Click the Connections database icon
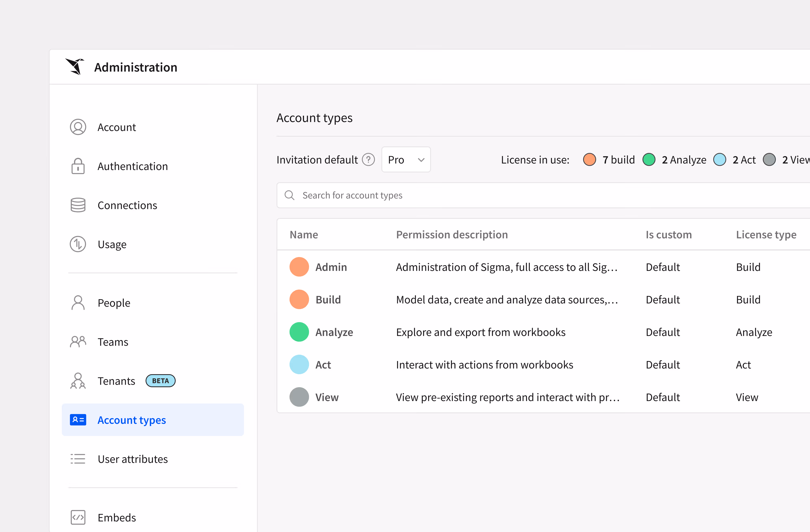This screenshot has width=810, height=532. (x=78, y=205)
